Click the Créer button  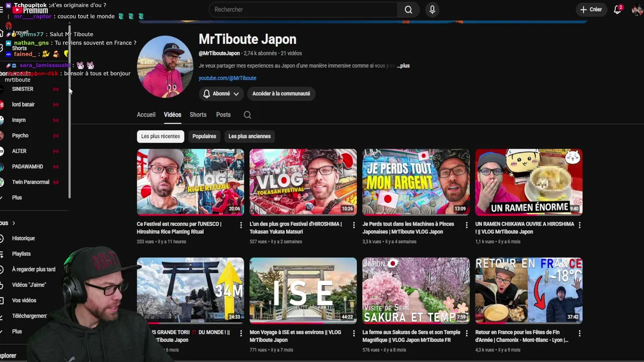click(591, 10)
